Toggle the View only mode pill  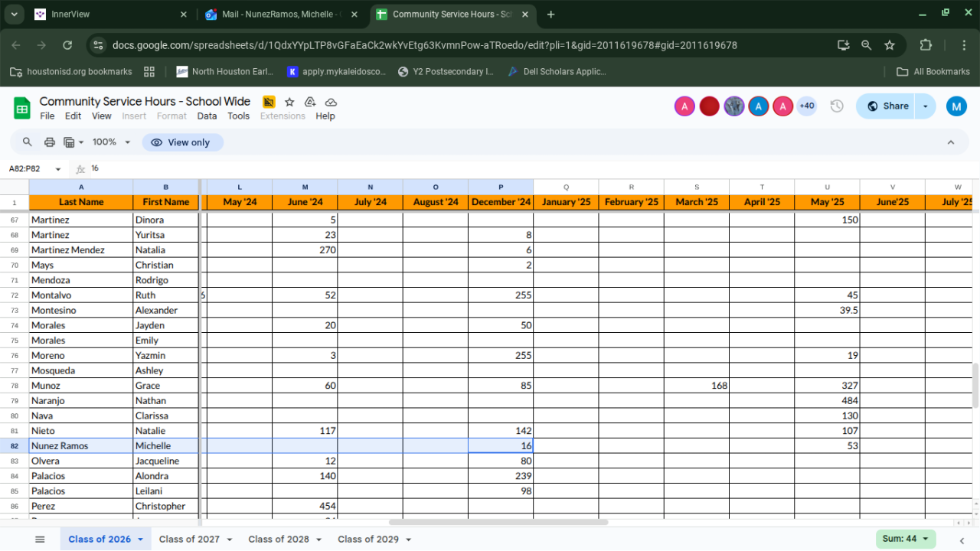pos(182,142)
